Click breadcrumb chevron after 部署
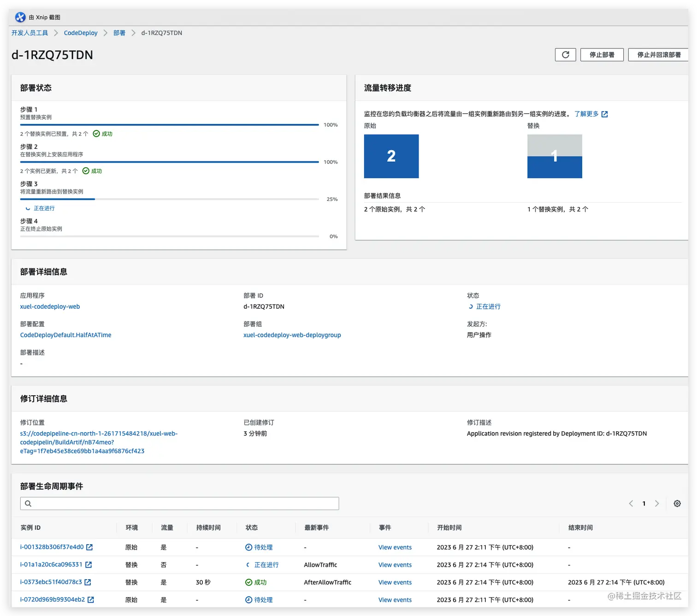This screenshot has width=697, height=616. click(133, 33)
